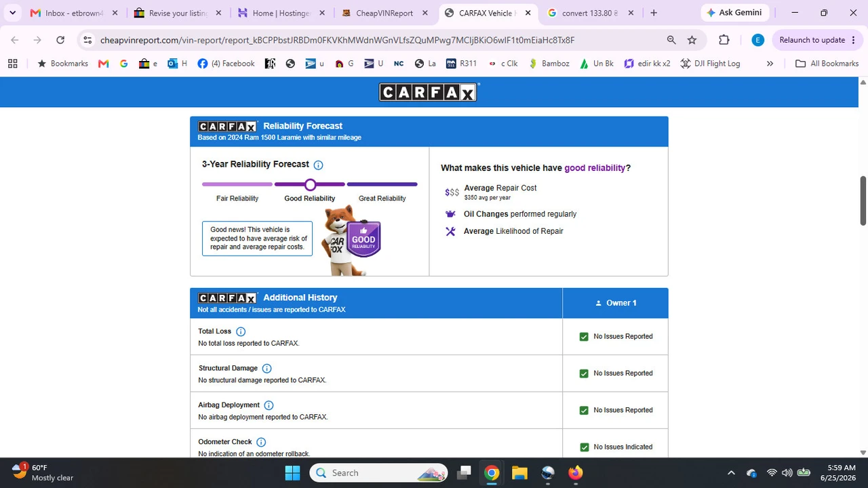Open the Bookmarks star folder
This screenshot has height=488, width=868.
(x=62, y=64)
